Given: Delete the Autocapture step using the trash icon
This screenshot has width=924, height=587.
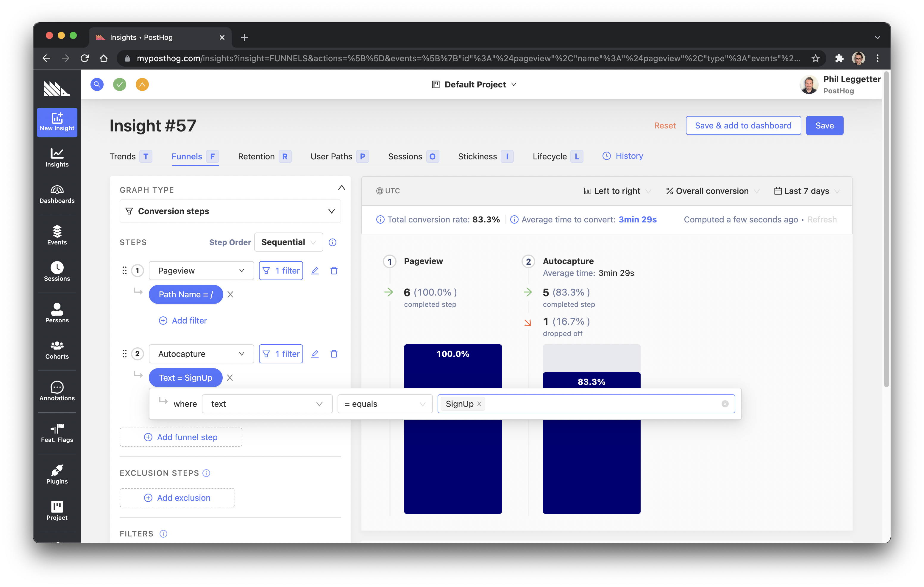Looking at the screenshot, I should [x=334, y=354].
